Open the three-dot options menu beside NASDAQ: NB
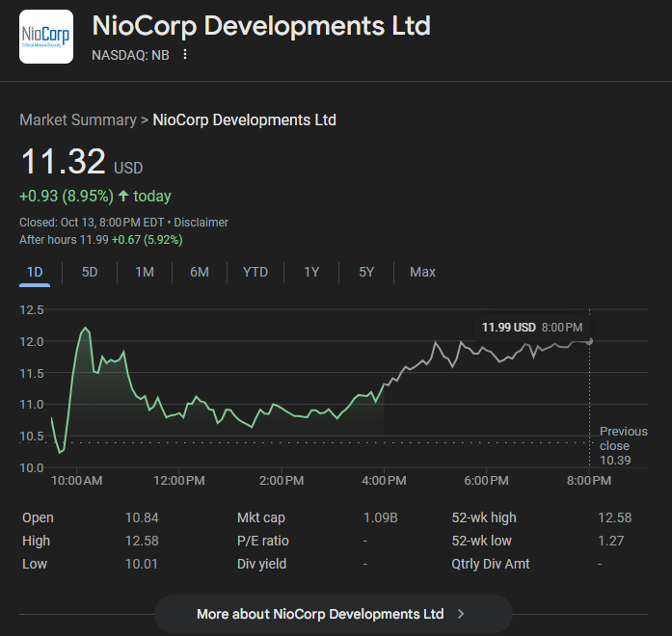Viewport: 672px width, 636px height. [x=185, y=54]
